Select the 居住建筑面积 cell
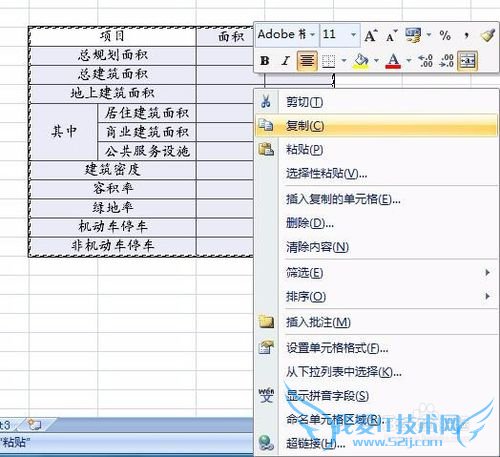 (147, 113)
